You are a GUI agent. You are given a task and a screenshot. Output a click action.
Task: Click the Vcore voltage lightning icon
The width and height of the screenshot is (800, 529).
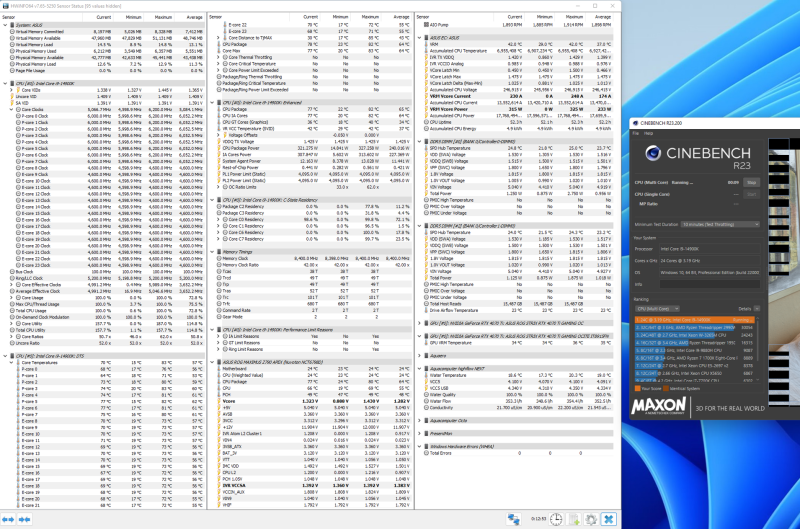pos(219,401)
